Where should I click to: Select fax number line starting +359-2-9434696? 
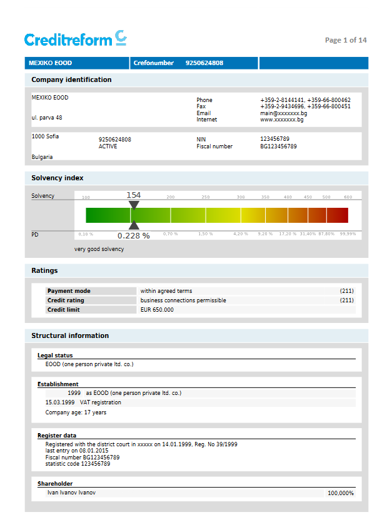[x=305, y=106]
